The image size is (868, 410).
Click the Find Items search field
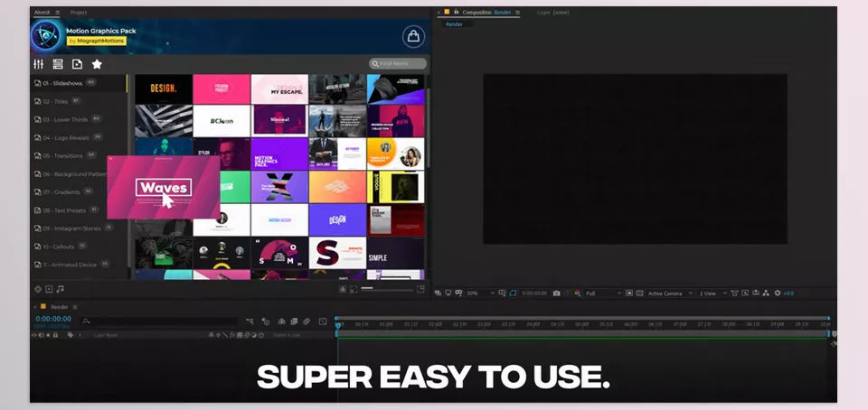tap(399, 63)
